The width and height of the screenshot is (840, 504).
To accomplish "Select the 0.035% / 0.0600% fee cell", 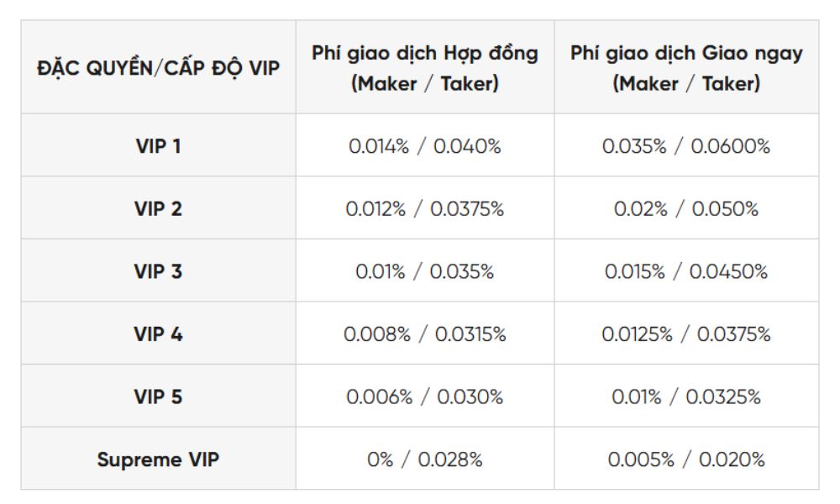I will click(x=685, y=146).
